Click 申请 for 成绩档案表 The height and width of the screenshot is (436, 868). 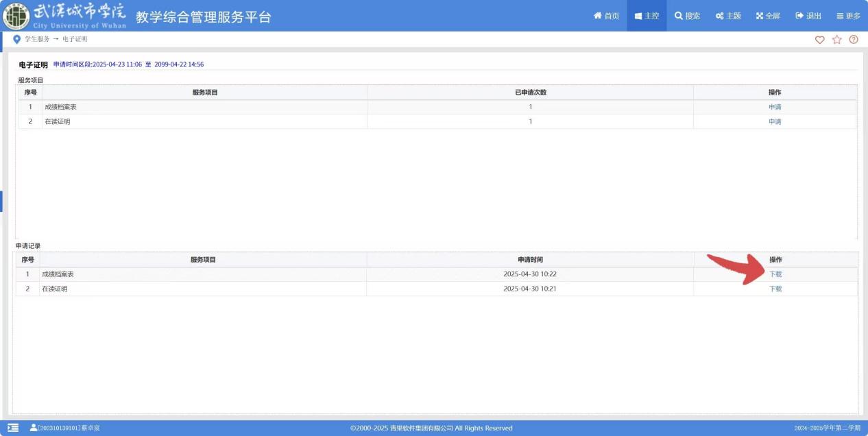pos(775,107)
